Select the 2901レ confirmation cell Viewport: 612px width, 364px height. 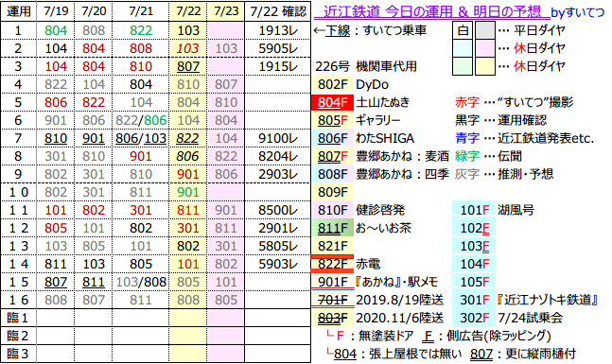click(278, 228)
